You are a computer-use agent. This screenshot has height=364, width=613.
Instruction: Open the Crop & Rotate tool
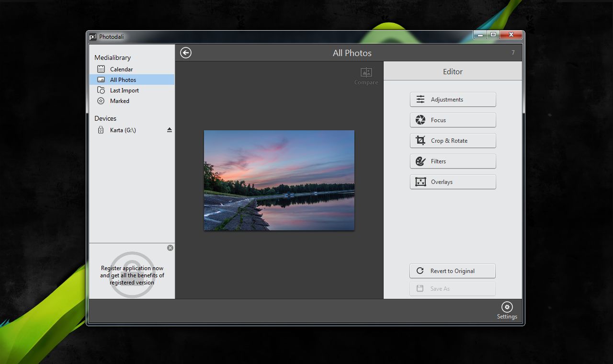tap(453, 141)
